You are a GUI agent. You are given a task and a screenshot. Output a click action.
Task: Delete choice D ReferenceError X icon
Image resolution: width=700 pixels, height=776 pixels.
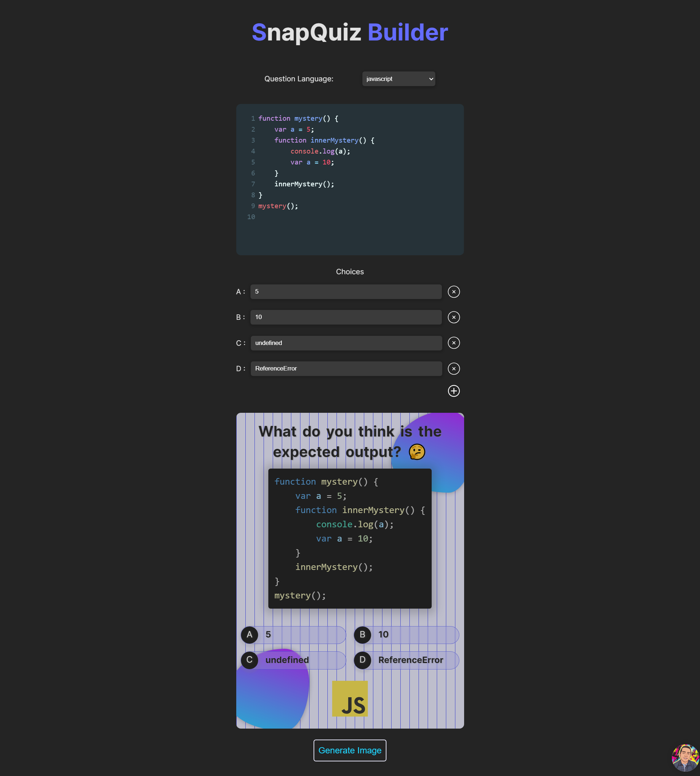[454, 369]
